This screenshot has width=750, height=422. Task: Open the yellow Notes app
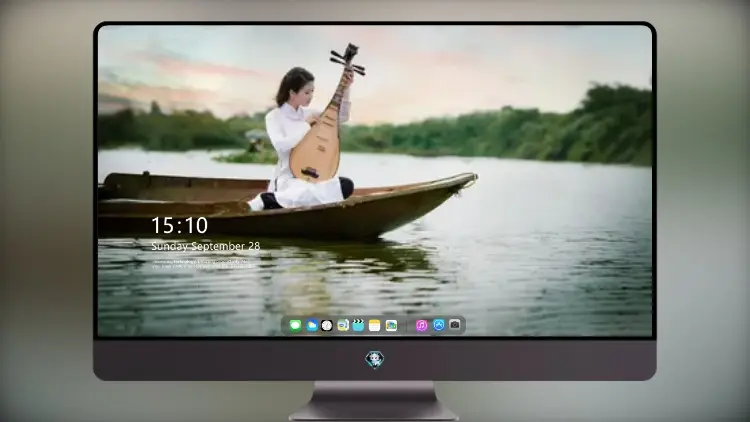pos(375,325)
